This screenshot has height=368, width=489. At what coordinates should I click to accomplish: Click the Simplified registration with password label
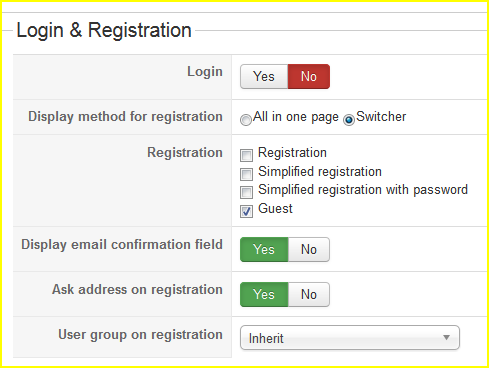click(x=363, y=190)
